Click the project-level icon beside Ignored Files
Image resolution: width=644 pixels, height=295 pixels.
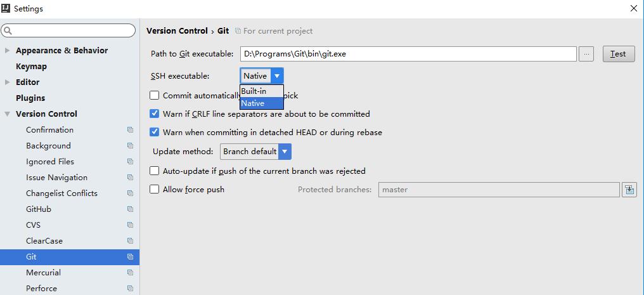(130, 162)
